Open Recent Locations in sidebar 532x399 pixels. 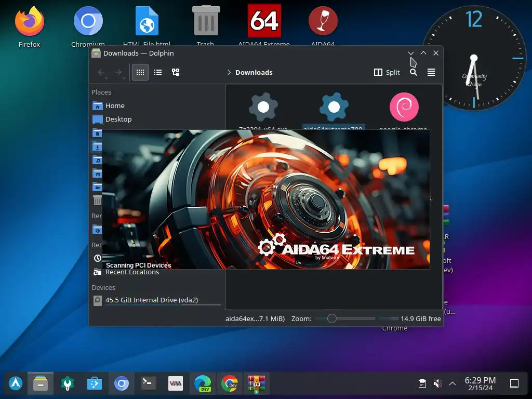click(x=132, y=272)
